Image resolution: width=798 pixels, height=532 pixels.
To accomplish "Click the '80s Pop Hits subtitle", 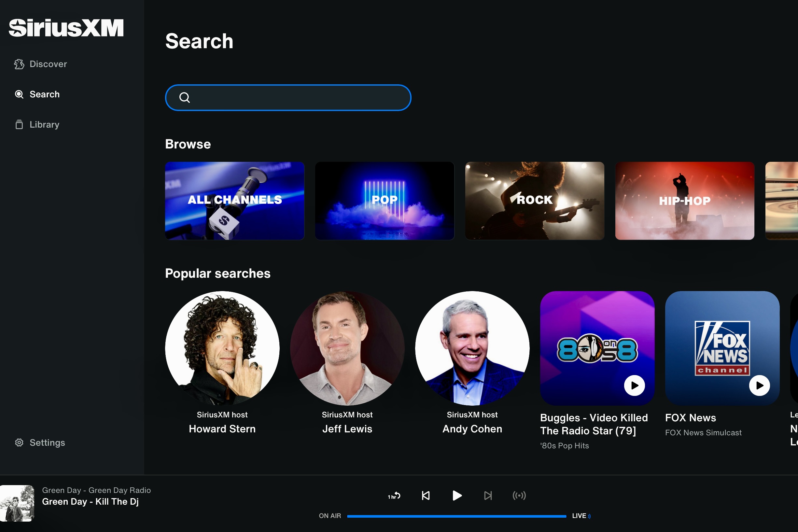I will 565,445.
